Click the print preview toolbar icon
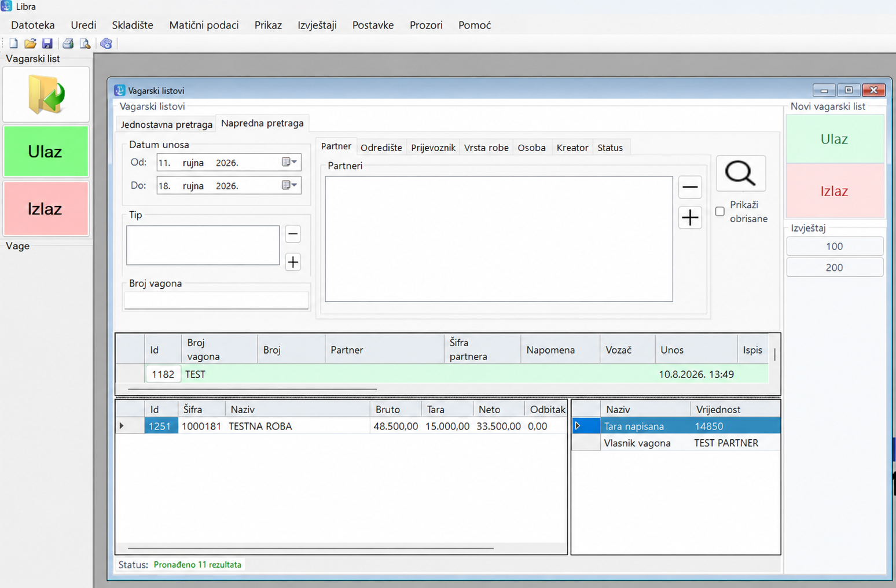Image resolution: width=896 pixels, height=588 pixels. coord(85,43)
